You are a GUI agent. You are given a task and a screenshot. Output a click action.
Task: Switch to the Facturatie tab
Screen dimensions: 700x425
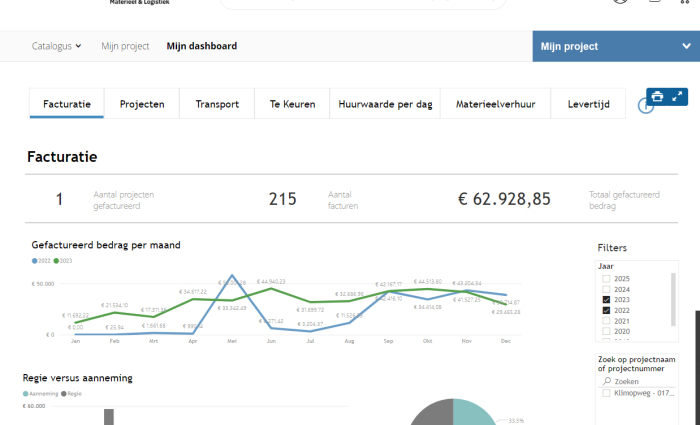coord(67,104)
